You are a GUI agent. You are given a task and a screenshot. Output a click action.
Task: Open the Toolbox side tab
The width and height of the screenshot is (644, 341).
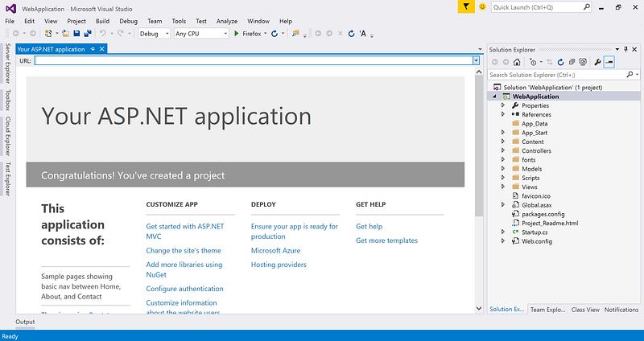click(7, 100)
